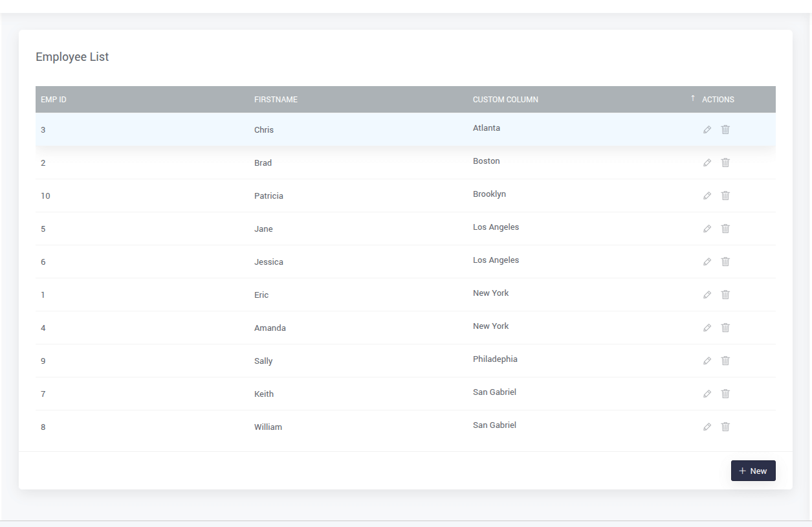Toggle the Custom Column sort arrow
The width and height of the screenshot is (812, 527).
692,98
